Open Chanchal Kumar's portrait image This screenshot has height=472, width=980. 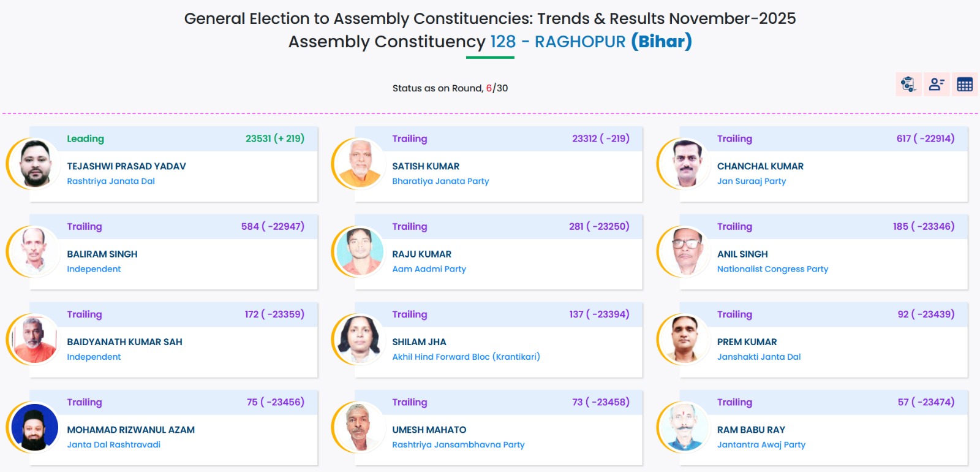pos(685,164)
